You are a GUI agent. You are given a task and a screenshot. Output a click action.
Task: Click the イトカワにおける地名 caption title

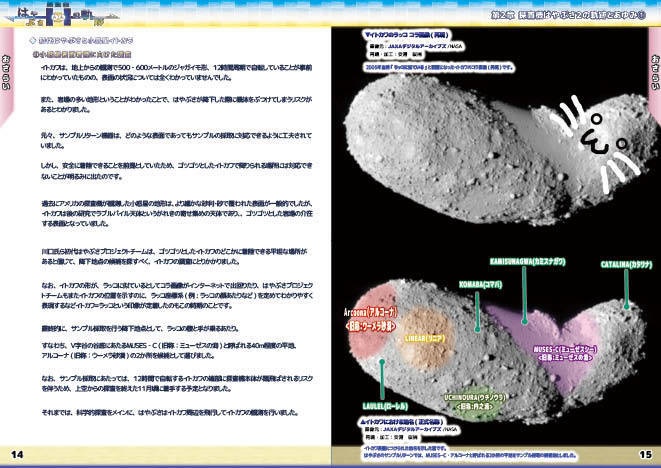401,422
